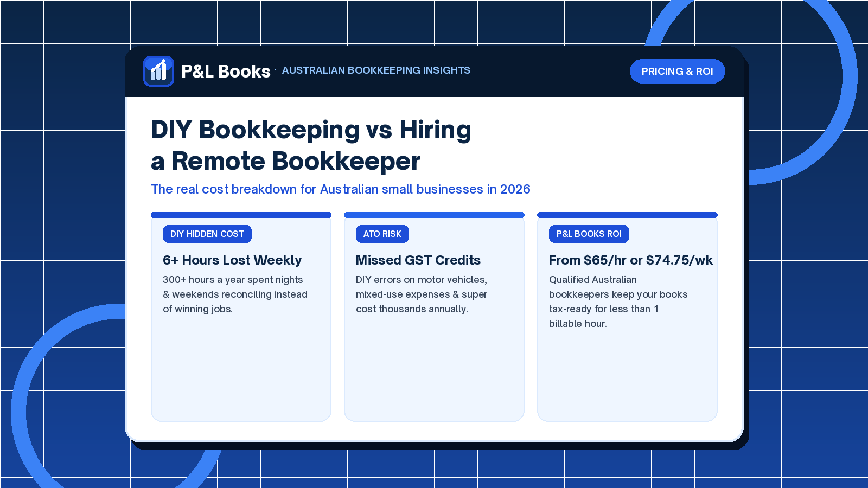868x488 pixels.
Task: Click the P&L BOOKS ROI badge
Action: (x=589, y=234)
